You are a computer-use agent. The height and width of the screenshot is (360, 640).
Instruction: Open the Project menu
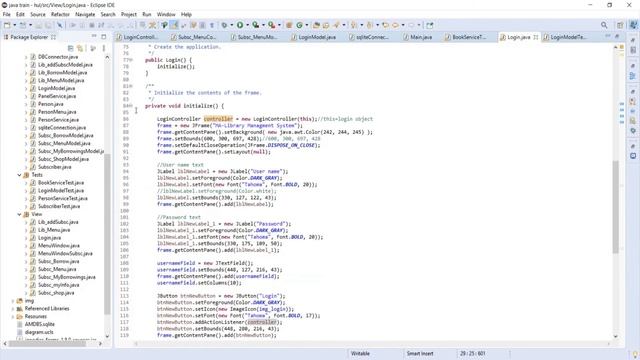pos(129,14)
